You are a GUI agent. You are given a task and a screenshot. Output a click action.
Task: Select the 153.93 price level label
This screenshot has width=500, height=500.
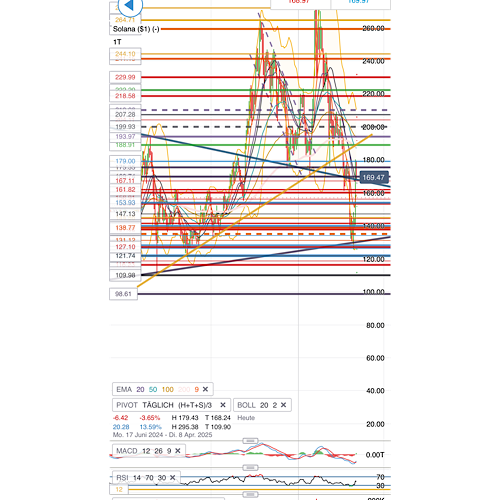[x=125, y=203]
